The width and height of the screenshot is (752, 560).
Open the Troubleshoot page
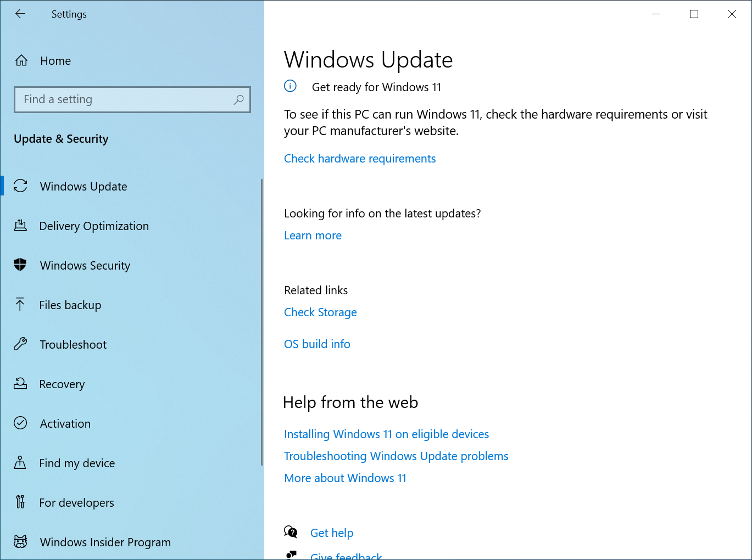(132, 344)
